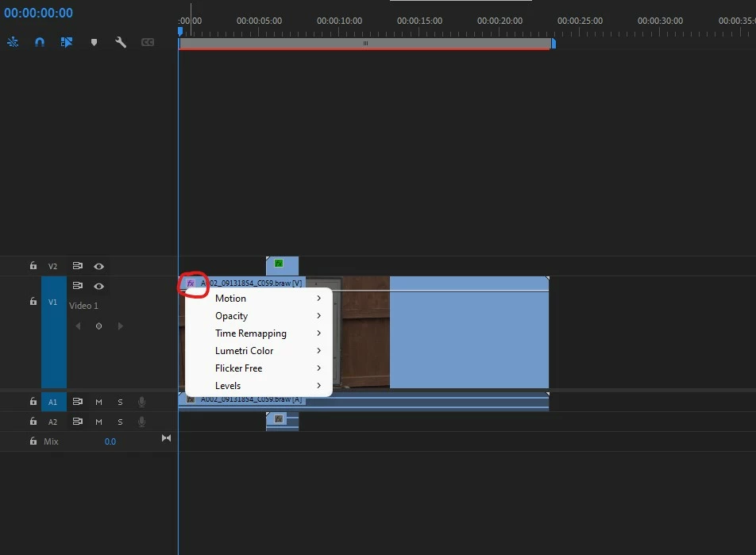Toggle lock on track V2
This screenshot has width=756, height=555.
tap(33, 266)
